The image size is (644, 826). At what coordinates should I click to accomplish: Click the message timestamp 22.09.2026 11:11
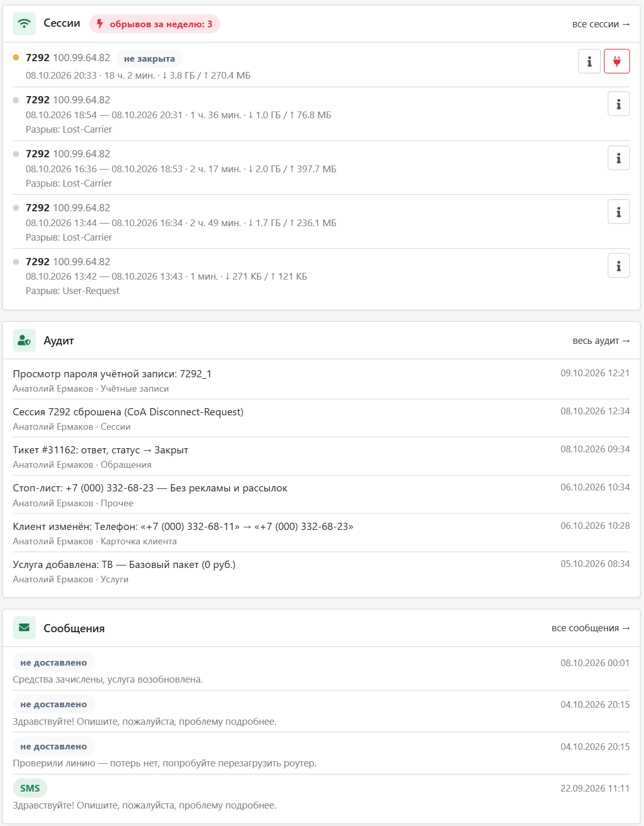(x=595, y=788)
